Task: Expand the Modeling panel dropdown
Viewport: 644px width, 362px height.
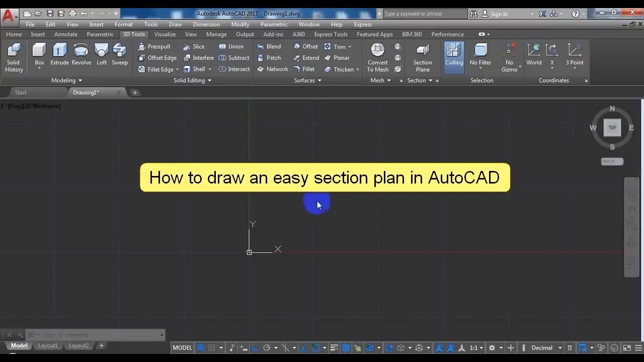Action: 66,80
